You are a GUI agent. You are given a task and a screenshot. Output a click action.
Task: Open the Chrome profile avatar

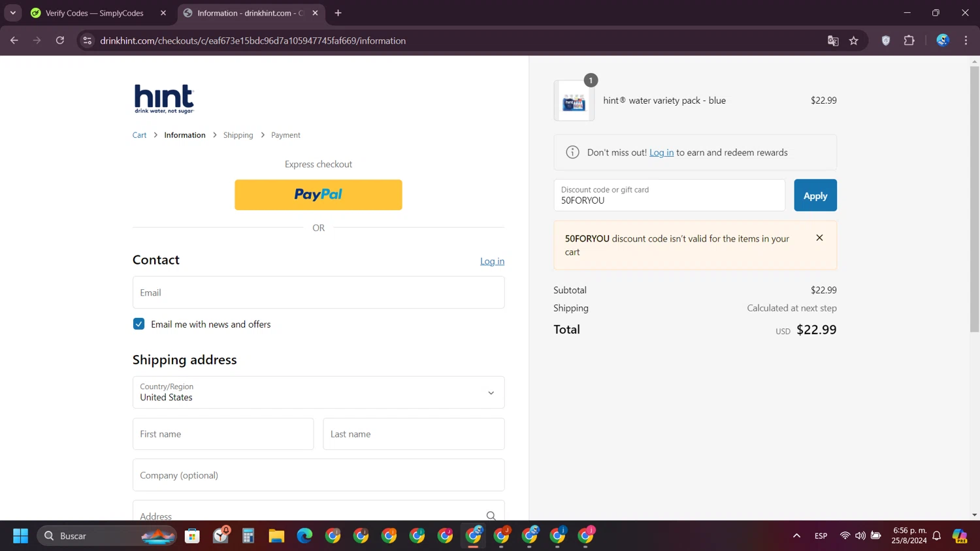click(x=942, y=40)
